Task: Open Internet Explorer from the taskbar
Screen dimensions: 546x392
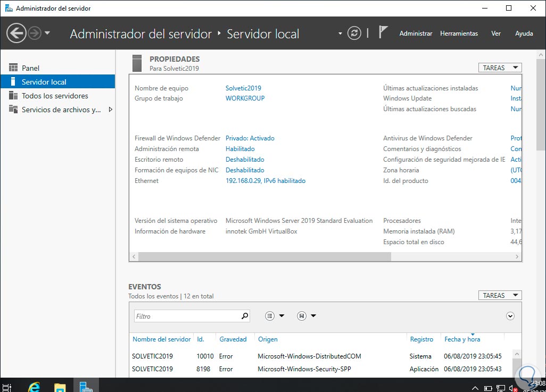Action: pyautogui.click(x=34, y=387)
